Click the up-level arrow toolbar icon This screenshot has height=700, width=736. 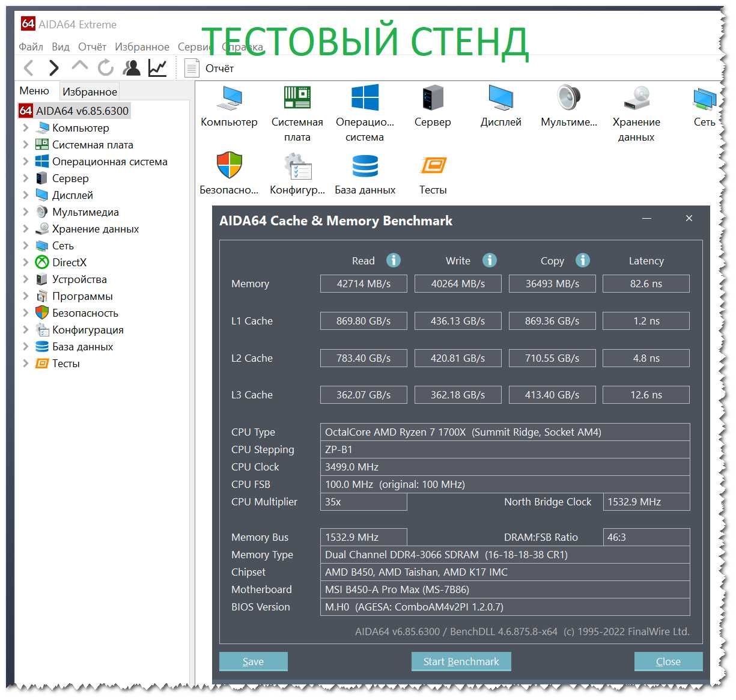click(79, 67)
